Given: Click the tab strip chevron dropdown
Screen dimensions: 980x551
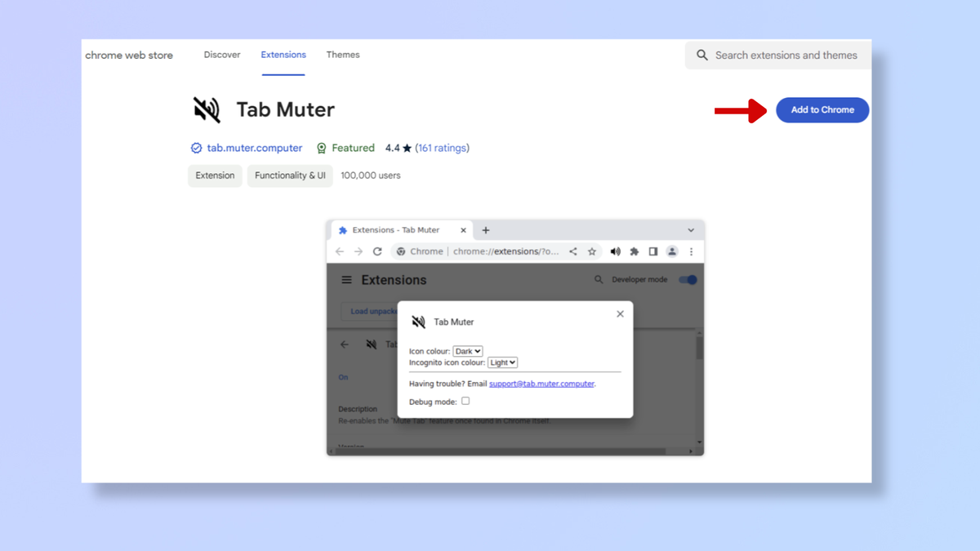Looking at the screenshot, I should pyautogui.click(x=691, y=230).
